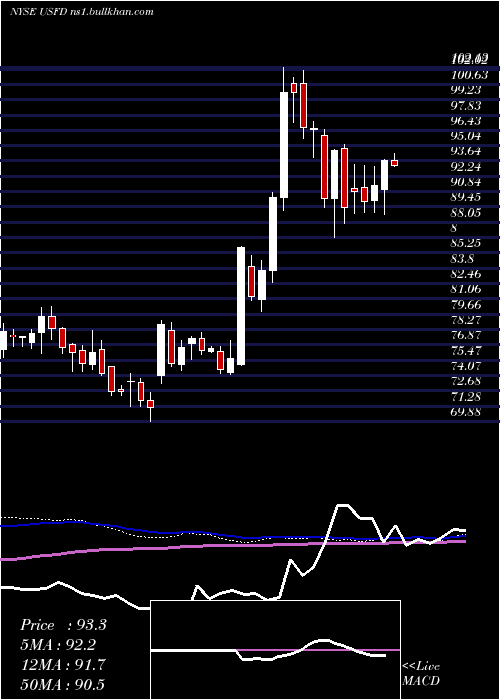This screenshot has width=500, height=700.
Task: Click the 75.47 price axis label
Action: (x=466, y=350)
